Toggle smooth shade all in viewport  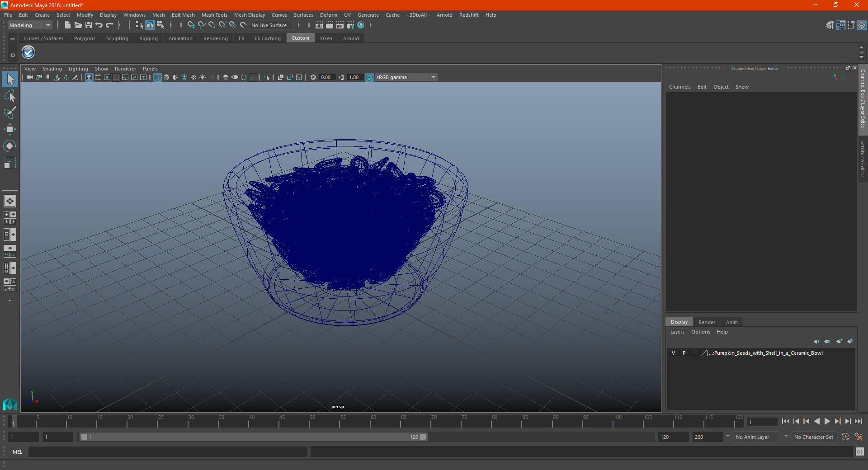pyautogui.click(x=166, y=77)
